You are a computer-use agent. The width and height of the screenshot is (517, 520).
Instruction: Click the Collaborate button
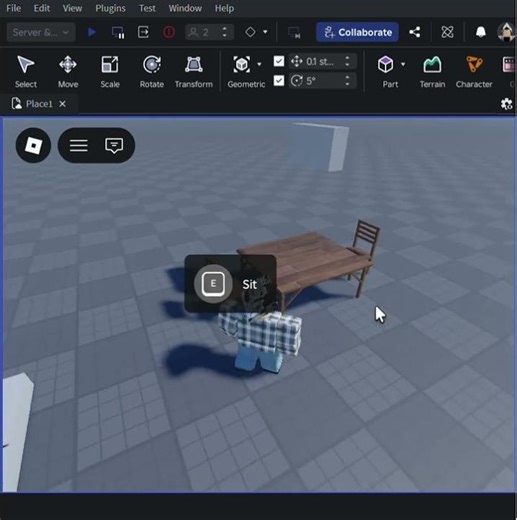[x=357, y=32]
